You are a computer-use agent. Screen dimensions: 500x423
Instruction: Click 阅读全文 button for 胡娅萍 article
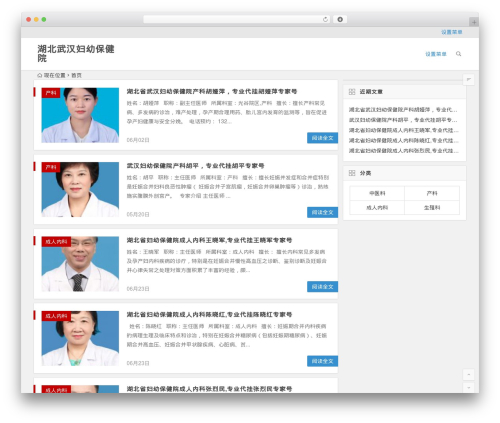[x=322, y=138]
